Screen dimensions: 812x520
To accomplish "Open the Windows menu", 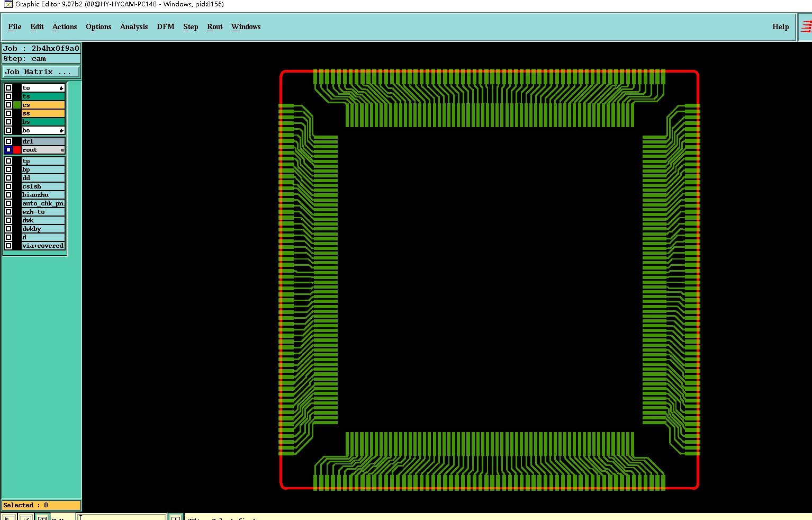I will [246, 26].
